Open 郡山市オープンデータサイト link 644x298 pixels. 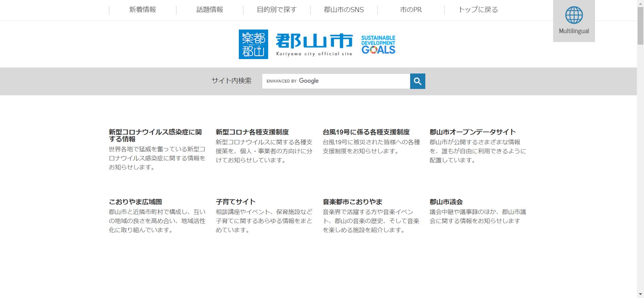pyautogui.click(x=472, y=132)
